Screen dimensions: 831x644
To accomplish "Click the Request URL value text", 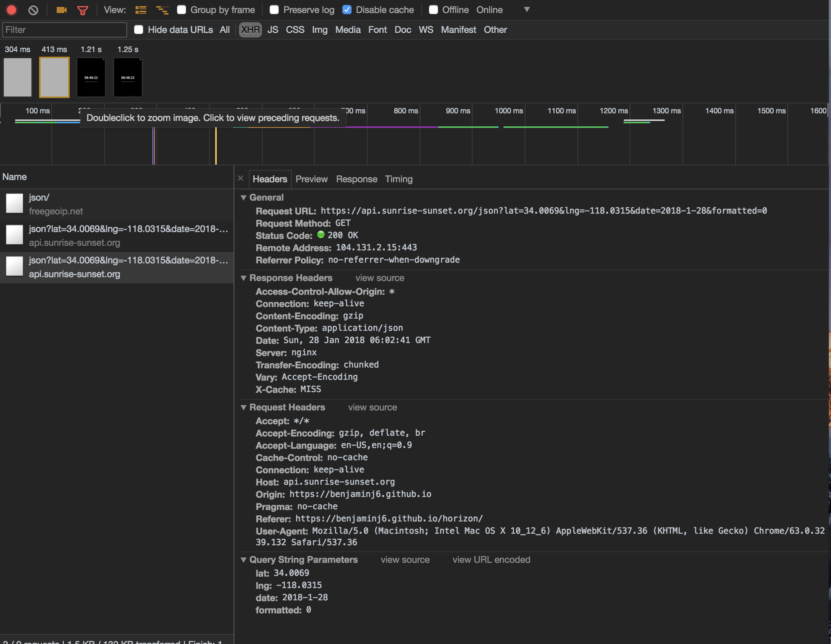I will (x=544, y=211).
